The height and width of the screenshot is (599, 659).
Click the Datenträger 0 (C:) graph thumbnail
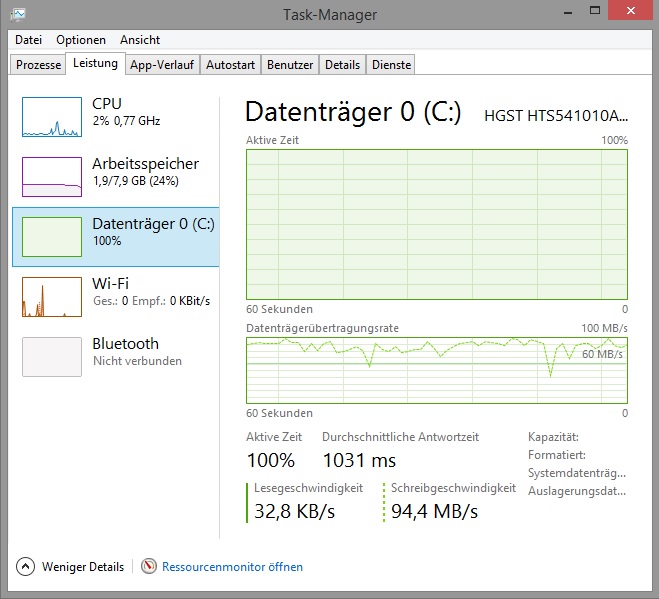(x=51, y=237)
